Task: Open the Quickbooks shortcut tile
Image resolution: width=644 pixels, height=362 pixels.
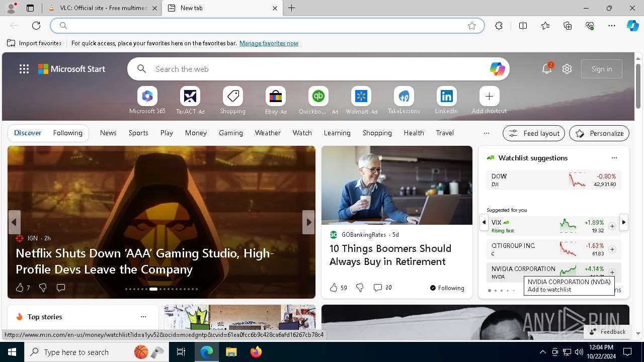Action: [318, 100]
